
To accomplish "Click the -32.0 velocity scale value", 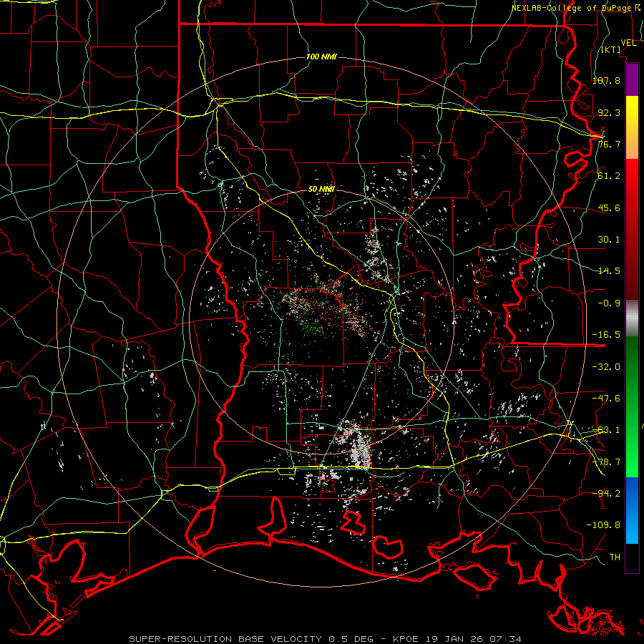I will [606, 367].
